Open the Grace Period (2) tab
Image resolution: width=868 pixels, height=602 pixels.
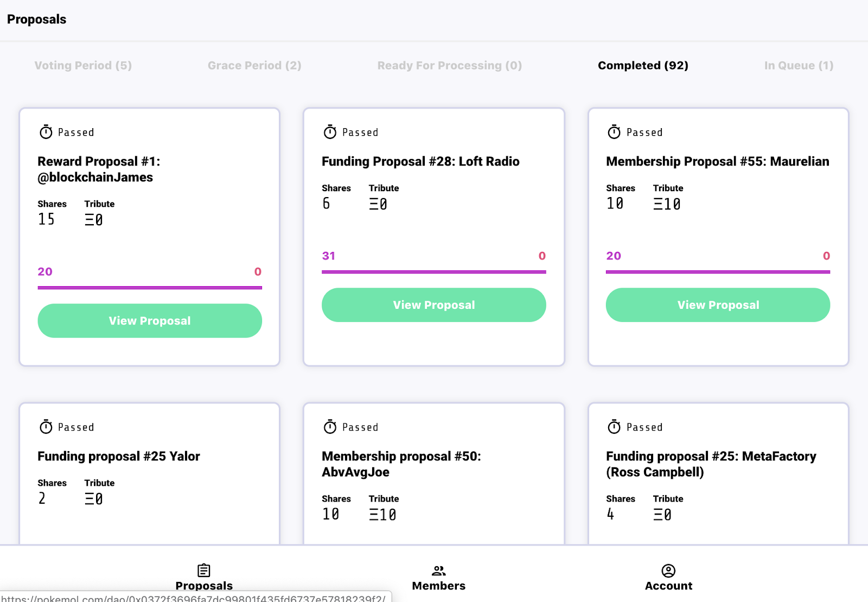(x=254, y=66)
